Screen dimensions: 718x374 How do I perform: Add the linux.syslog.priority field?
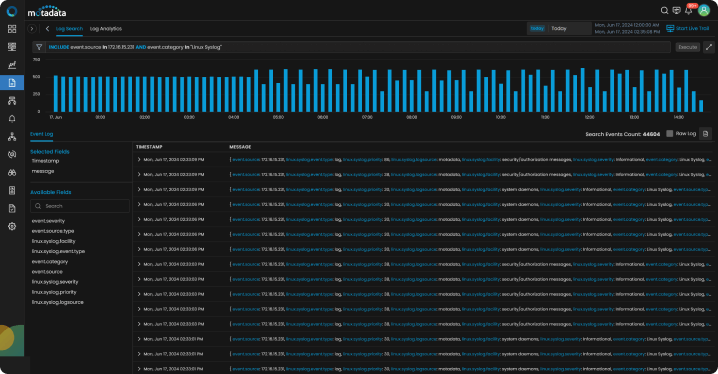point(54,292)
